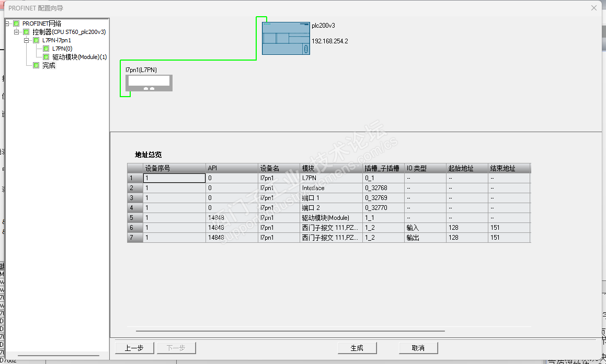Collapse the PROFINET网络 tree root
This screenshot has width=606, height=364.
pyautogui.click(x=7, y=24)
